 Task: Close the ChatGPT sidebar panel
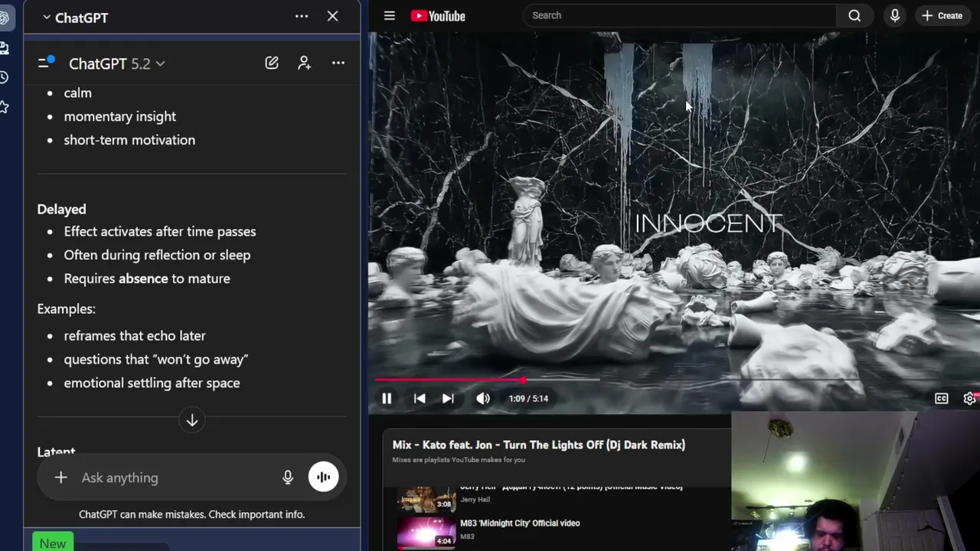tap(332, 16)
